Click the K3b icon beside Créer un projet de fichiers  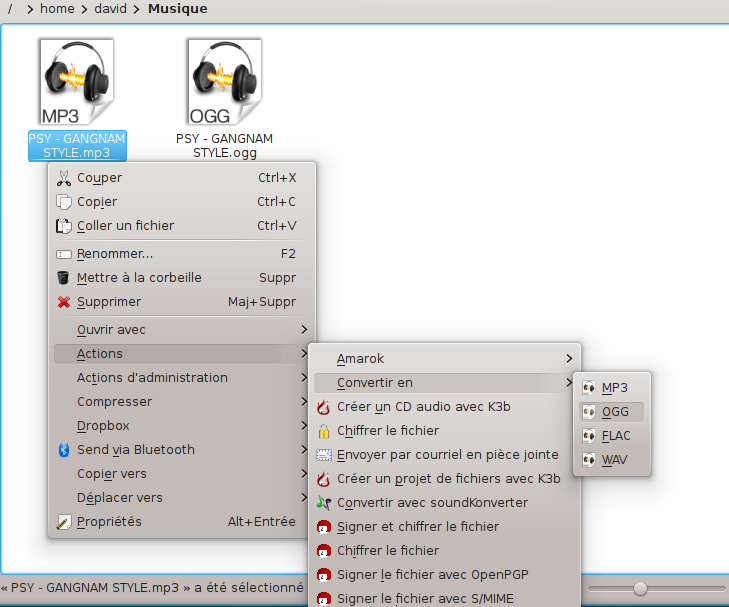pyautogui.click(x=324, y=479)
